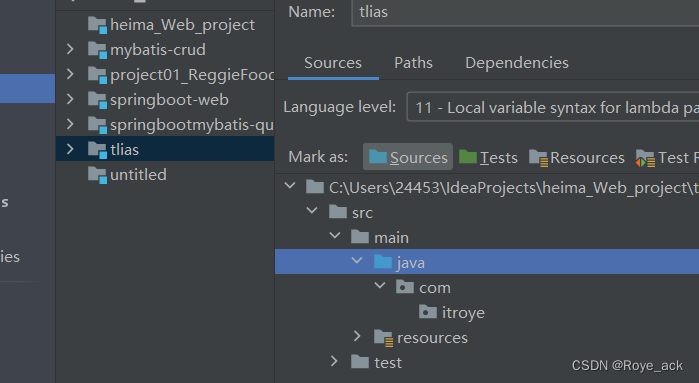Select the springboot-web module name
699x383 pixels.
tap(169, 99)
